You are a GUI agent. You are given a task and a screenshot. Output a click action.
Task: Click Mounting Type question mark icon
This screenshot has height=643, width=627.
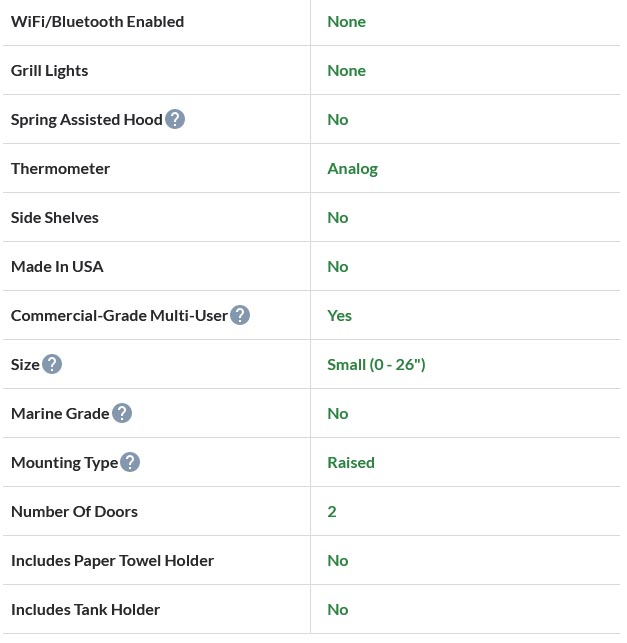[x=130, y=462]
